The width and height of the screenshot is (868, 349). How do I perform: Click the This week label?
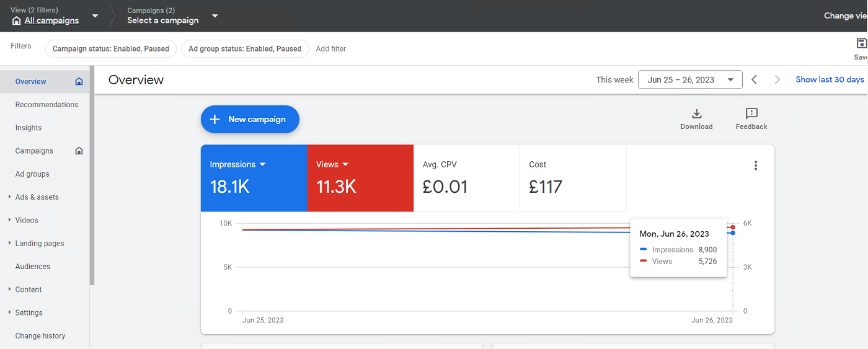pos(614,79)
